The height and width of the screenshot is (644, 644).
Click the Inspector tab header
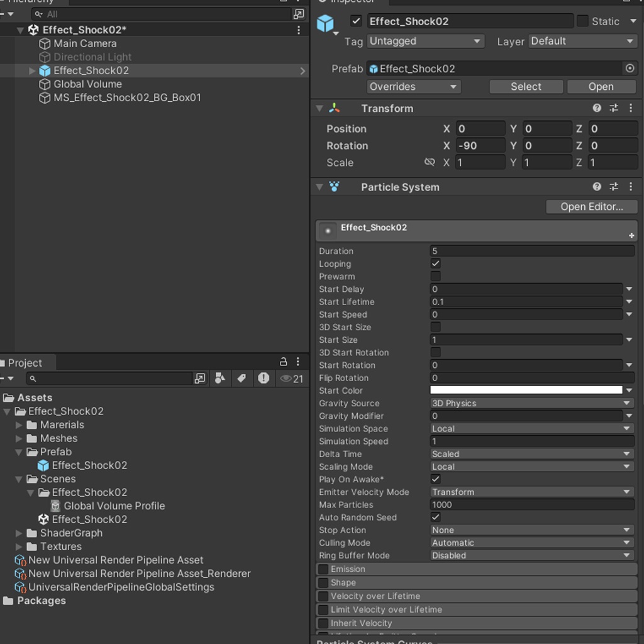tap(349, 2)
